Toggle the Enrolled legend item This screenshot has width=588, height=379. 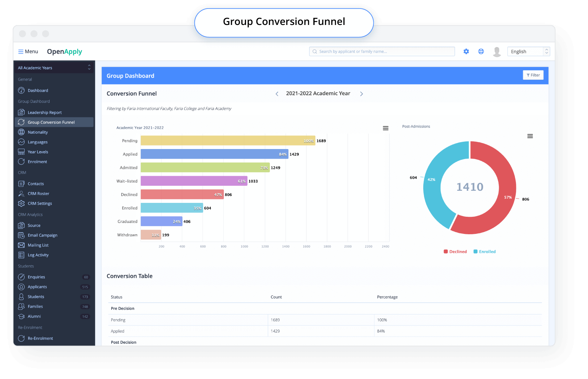(485, 252)
